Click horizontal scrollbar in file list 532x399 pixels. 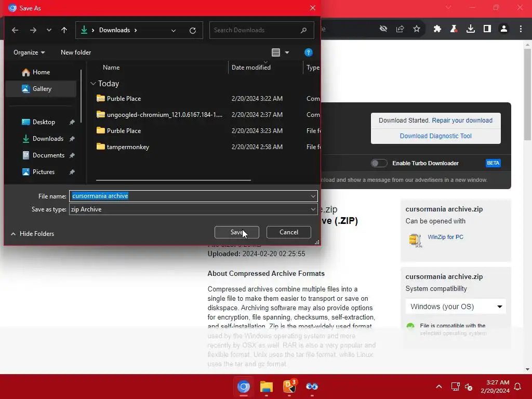pos(174,180)
